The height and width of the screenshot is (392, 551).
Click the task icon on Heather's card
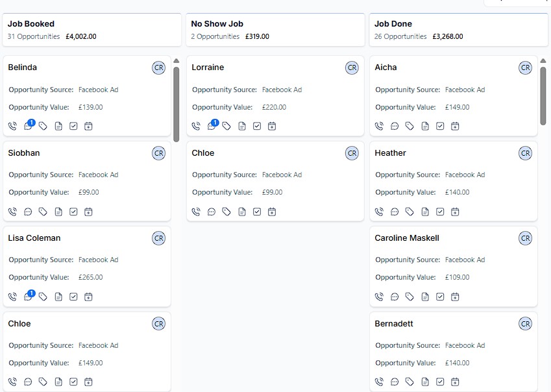tap(440, 212)
